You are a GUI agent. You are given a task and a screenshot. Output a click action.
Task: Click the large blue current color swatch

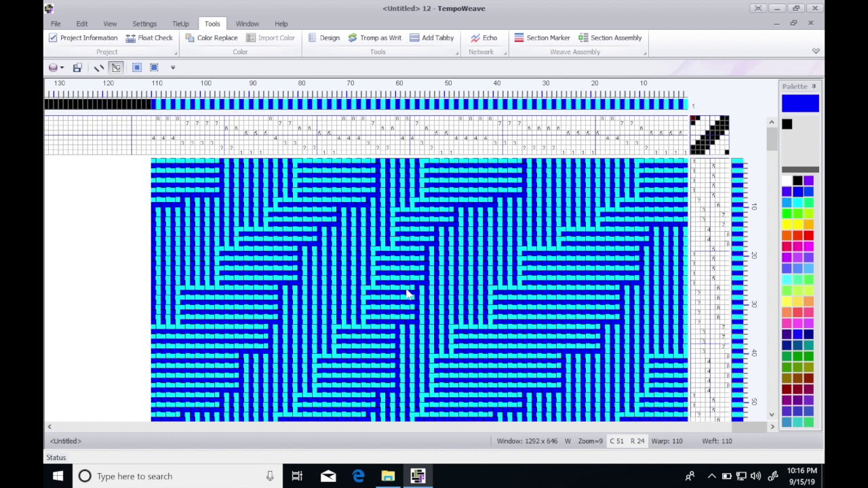pyautogui.click(x=800, y=103)
